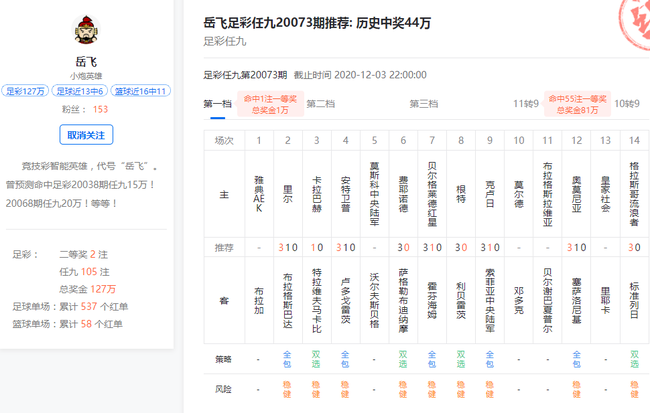Click away team 卢多戈雷茨 in match 4
The height and width of the screenshot is (413, 650).
point(345,301)
